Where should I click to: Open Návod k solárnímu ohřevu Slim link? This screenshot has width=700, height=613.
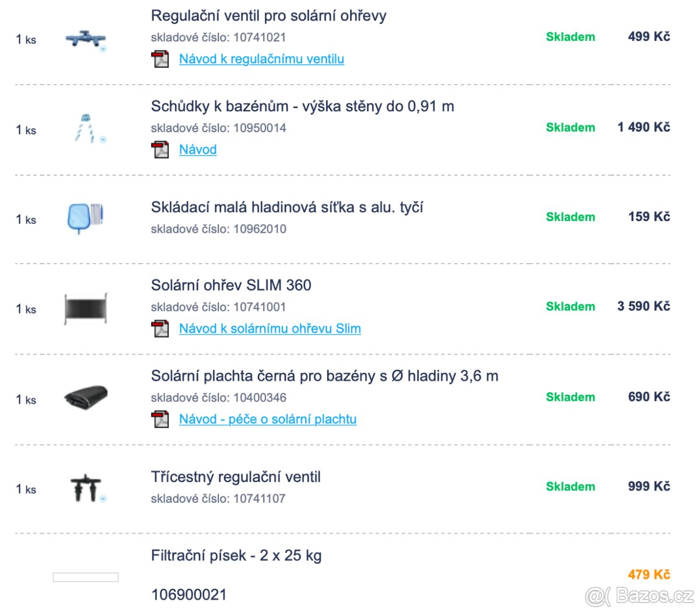pyautogui.click(x=269, y=329)
